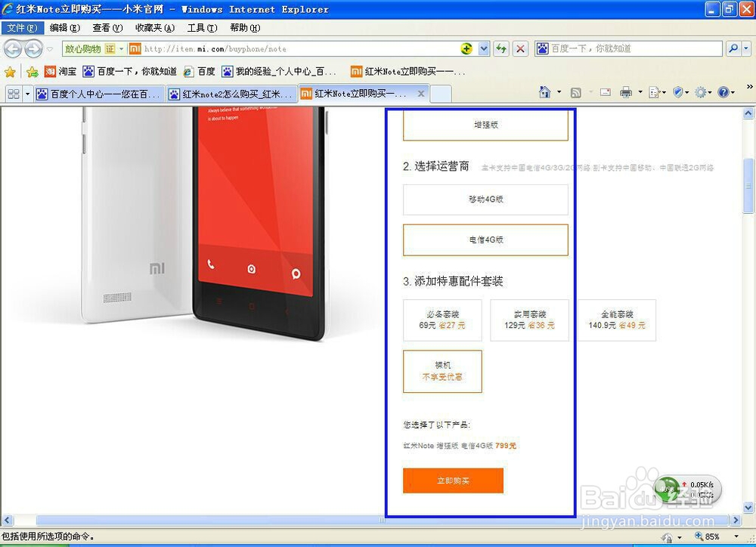Open the zoom level dropdown arrow
Image resolution: width=756 pixels, height=547 pixels.
point(736,537)
